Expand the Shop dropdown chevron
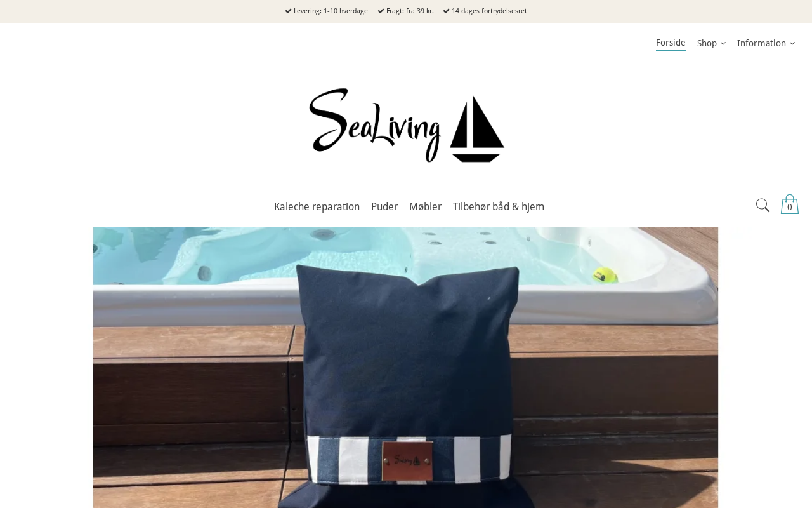The height and width of the screenshot is (508, 812). coord(723,43)
